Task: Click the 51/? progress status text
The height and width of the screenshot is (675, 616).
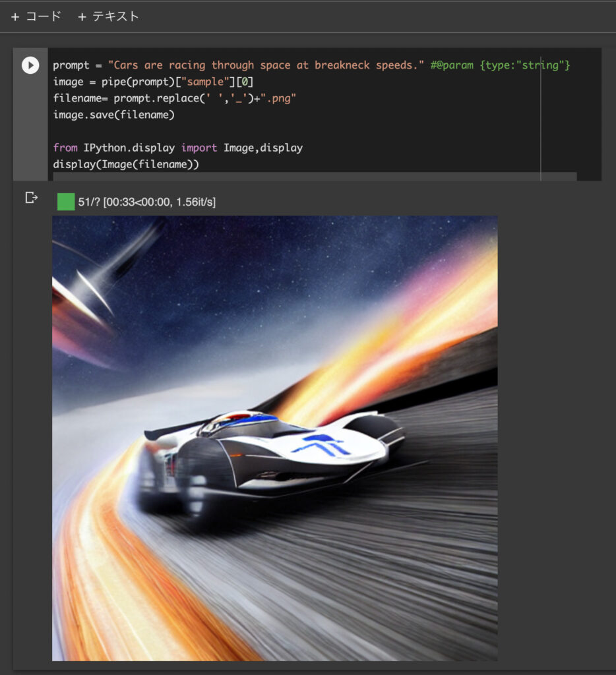Action: (147, 202)
